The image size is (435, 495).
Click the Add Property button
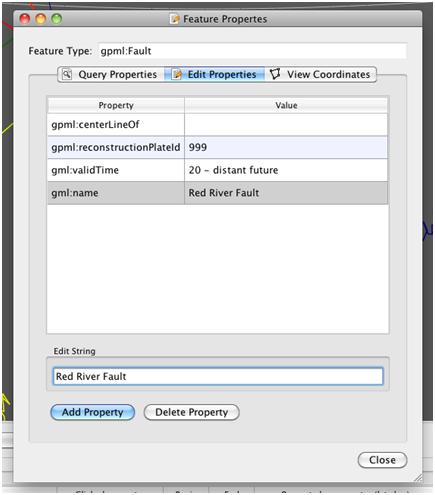93,412
